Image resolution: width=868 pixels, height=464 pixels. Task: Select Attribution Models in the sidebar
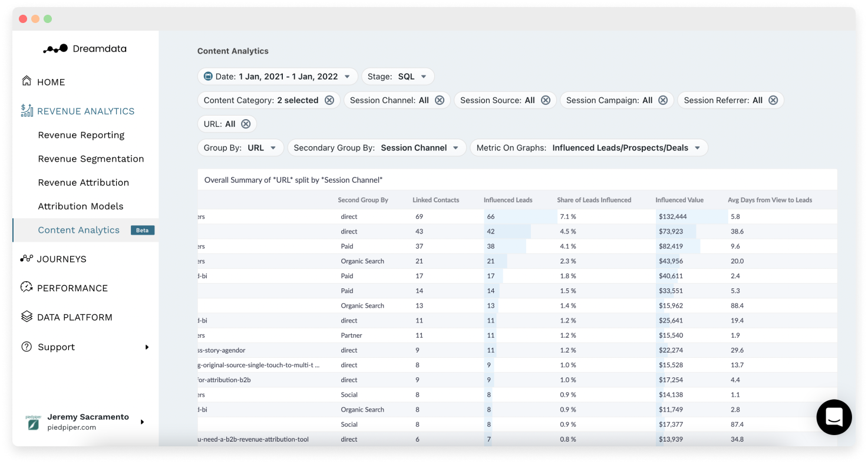point(81,206)
